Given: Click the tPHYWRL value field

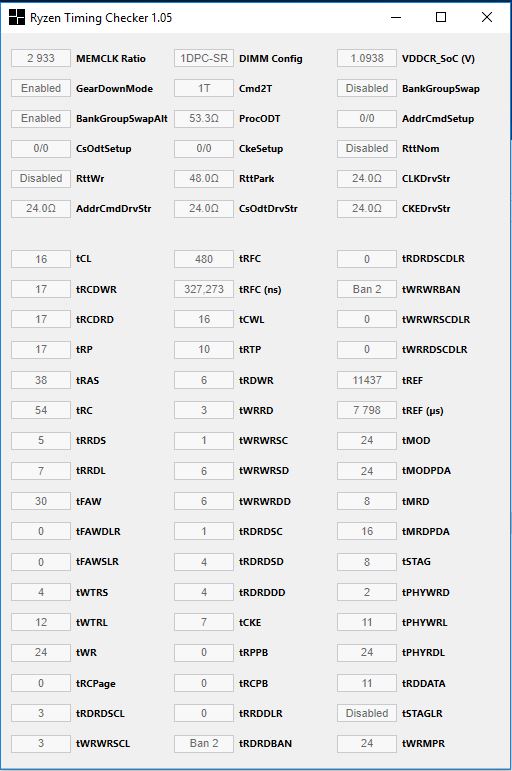Looking at the screenshot, I should 366,622.
